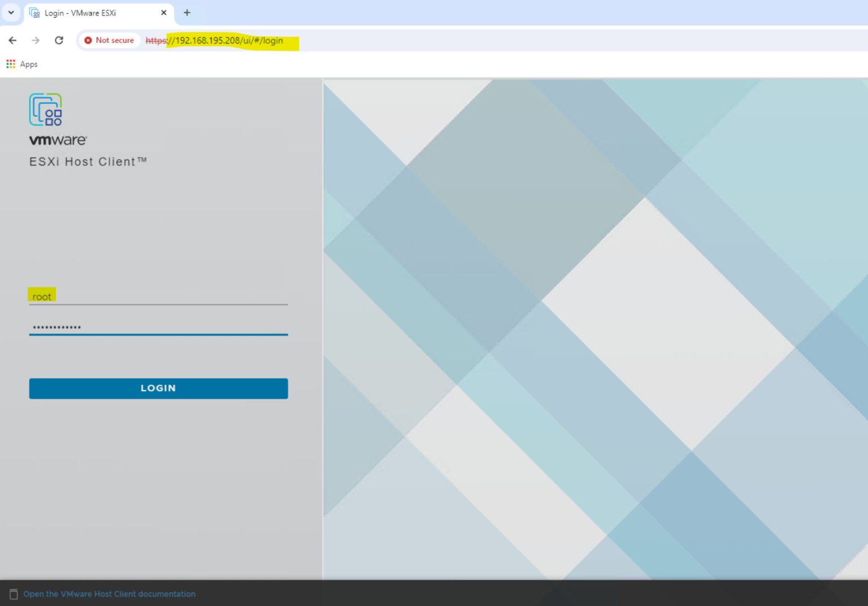Select the highlighted URL in the address bar
This screenshot has height=606, width=868.
click(226, 40)
